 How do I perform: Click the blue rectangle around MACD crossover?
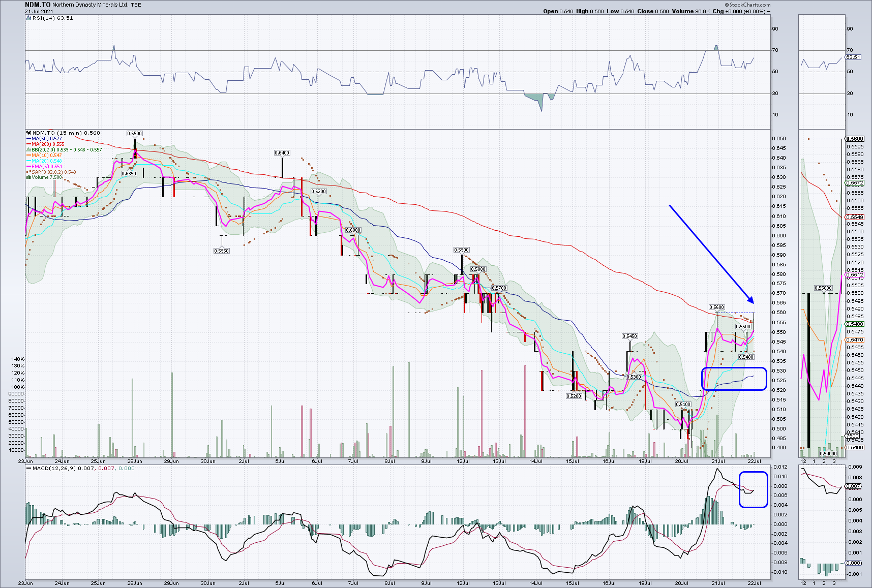tap(753, 489)
